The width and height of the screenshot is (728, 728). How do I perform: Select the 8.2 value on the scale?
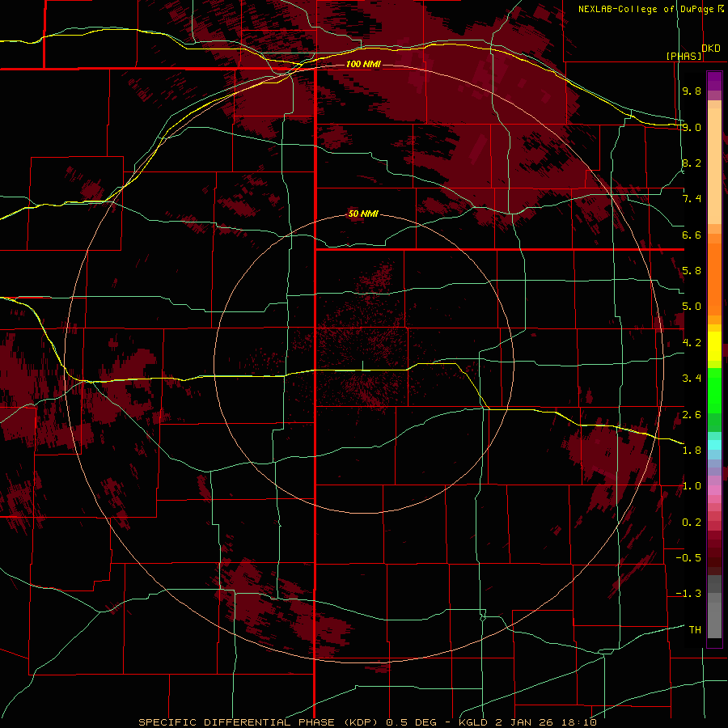[x=692, y=163]
